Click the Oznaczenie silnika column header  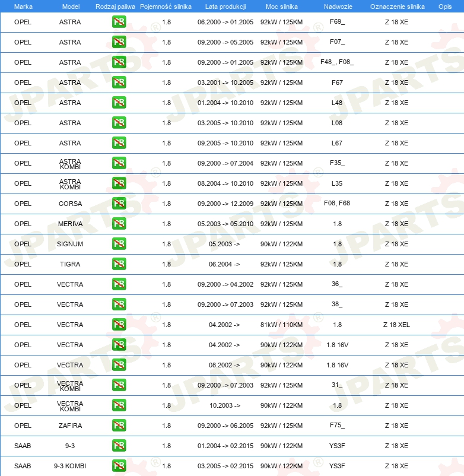pyautogui.click(x=397, y=7)
